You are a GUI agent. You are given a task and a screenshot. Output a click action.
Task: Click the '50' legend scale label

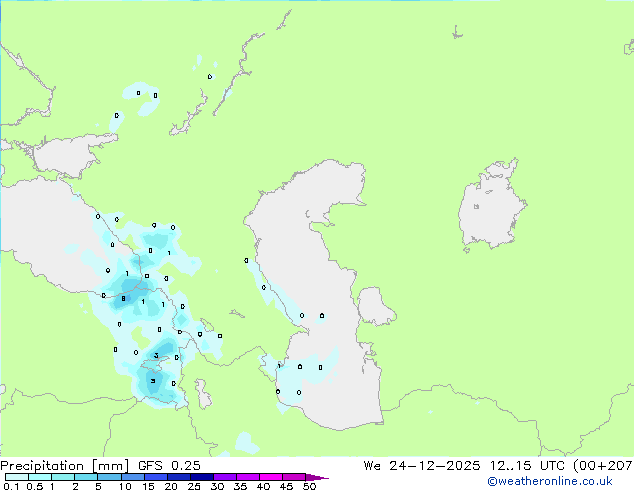click(309, 486)
